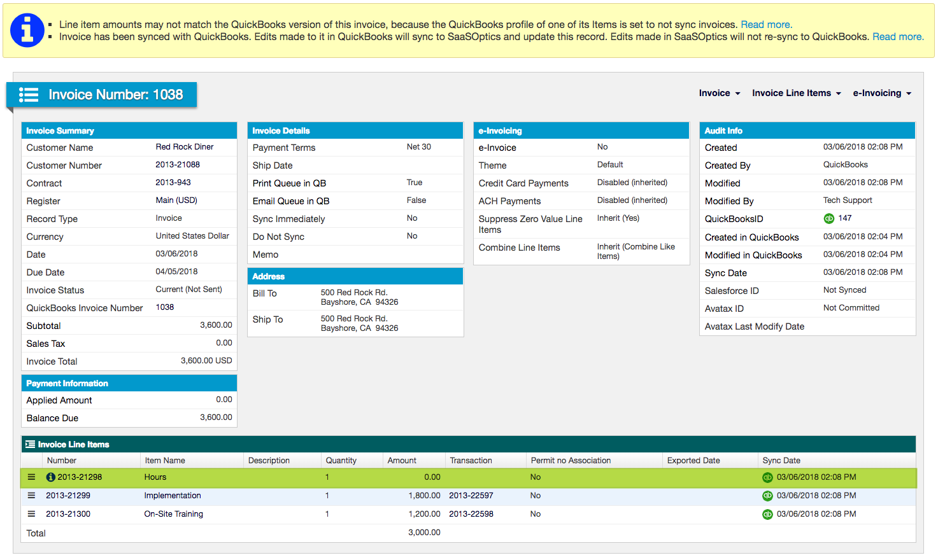
Task: Click the 1,200.00 amount cell
Action: point(424,514)
